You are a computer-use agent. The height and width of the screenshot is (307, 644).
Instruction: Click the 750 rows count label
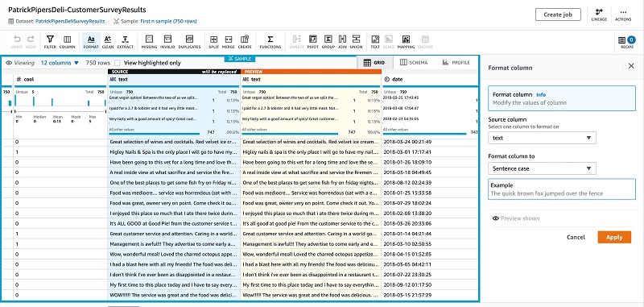coord(97,63)
